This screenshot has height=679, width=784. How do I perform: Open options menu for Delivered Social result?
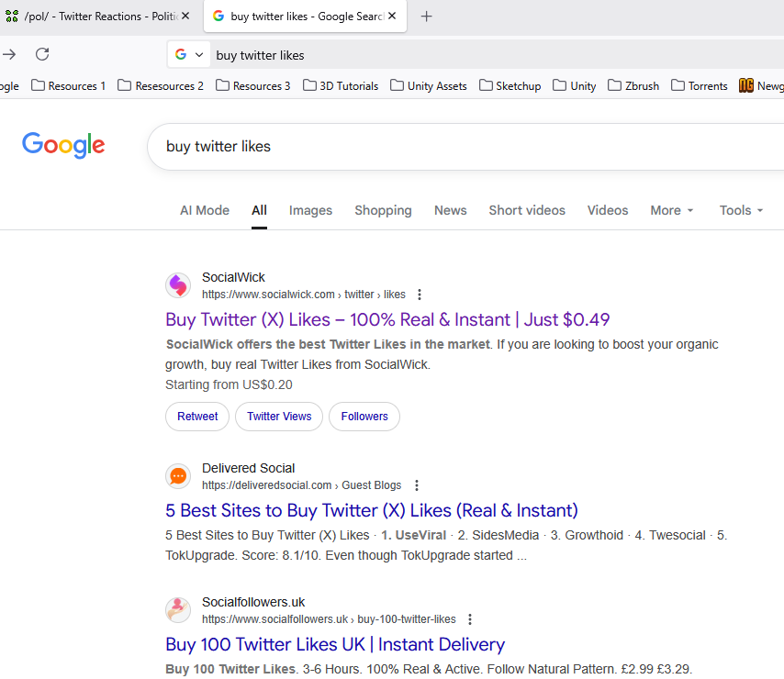(x=417, y=485)
